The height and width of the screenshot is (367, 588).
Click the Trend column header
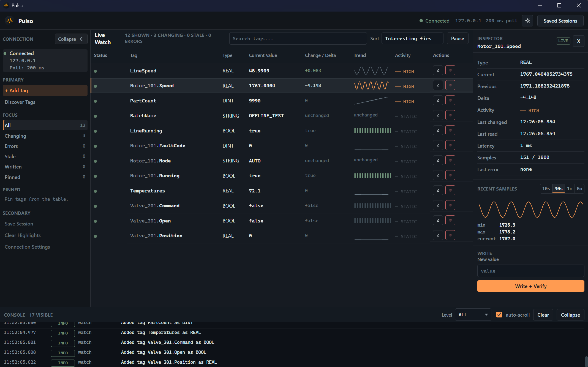(360, 55)
